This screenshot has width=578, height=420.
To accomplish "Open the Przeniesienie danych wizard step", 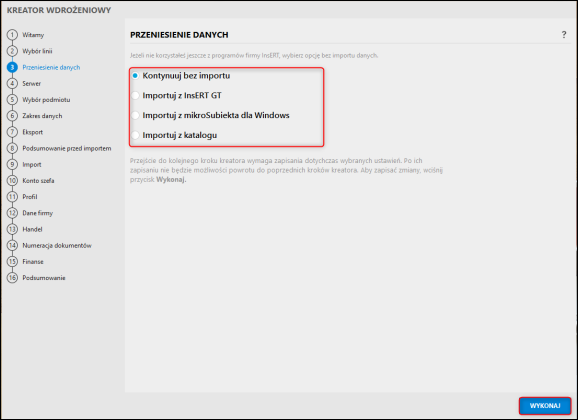I will click(x=51, y=67).
